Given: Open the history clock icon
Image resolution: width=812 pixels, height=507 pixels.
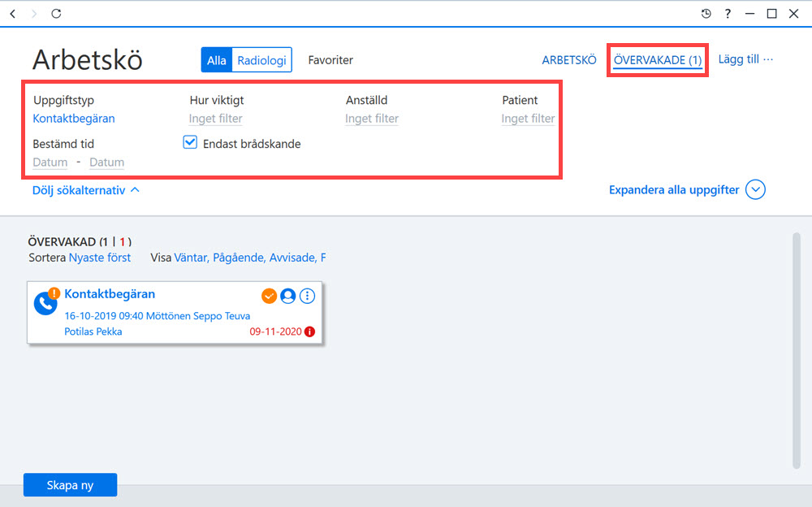Looking at the screenshot, I should (x=706, y=14).
